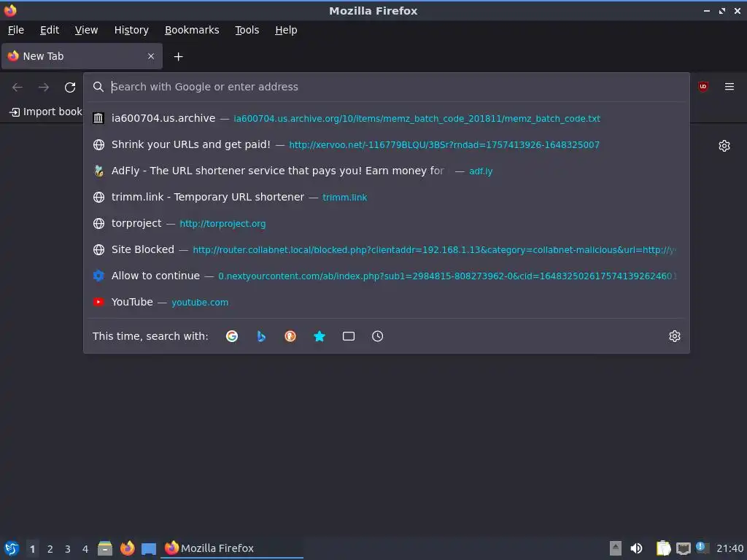Open the volume speaker control

636,548
